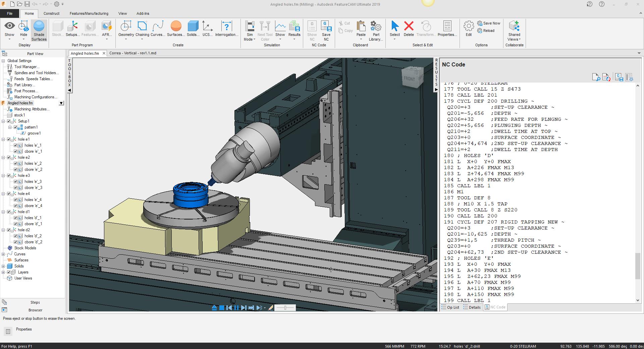Image resolution: width=644 pixels, height=349 pixels.
Task: Open the Angled holes.fm part dropdown arrow
Action: 61,103
